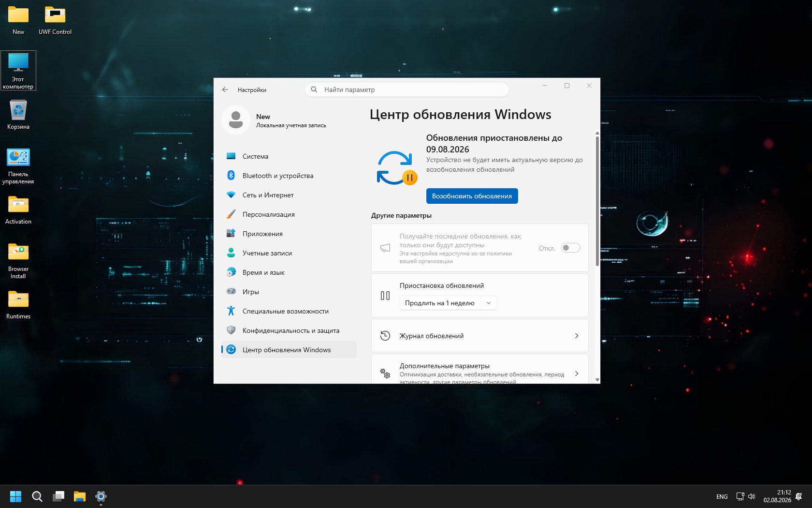
Task: Open Конфиденциальность и защита settings
Action: pyautogui.click(x=289, y=330)
